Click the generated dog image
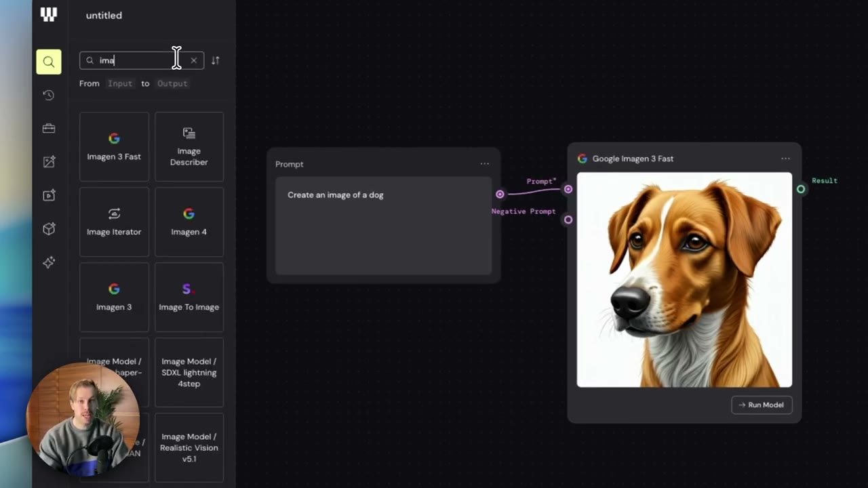 (x=684, y=280)
